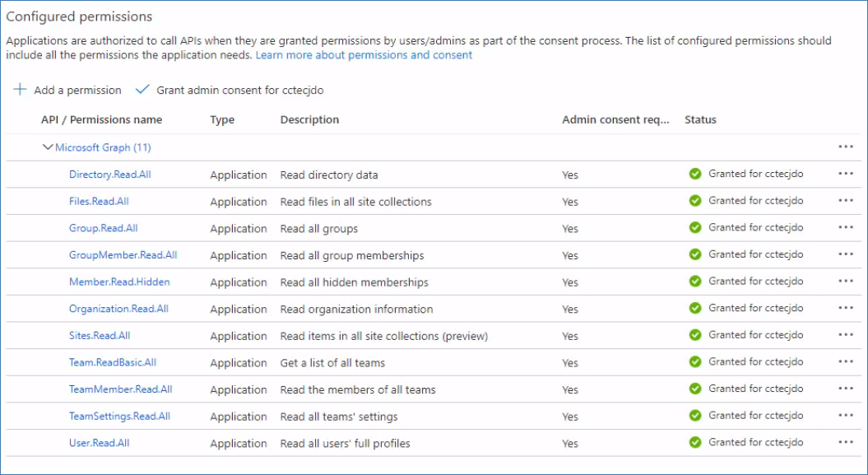Click the granted status icon for Files.Read.All
Screen dimensions: 868x475
(x=695, y=200)
